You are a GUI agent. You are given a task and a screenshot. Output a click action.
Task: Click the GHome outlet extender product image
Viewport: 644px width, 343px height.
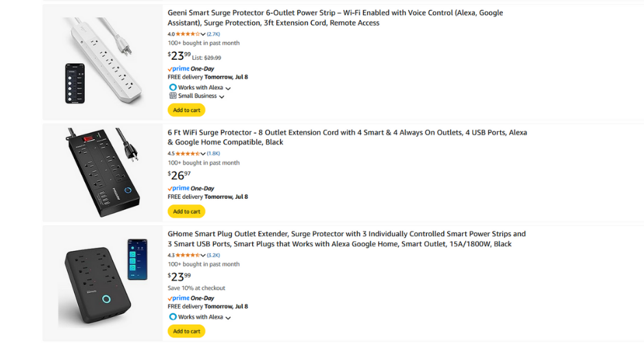click(103, 283)
